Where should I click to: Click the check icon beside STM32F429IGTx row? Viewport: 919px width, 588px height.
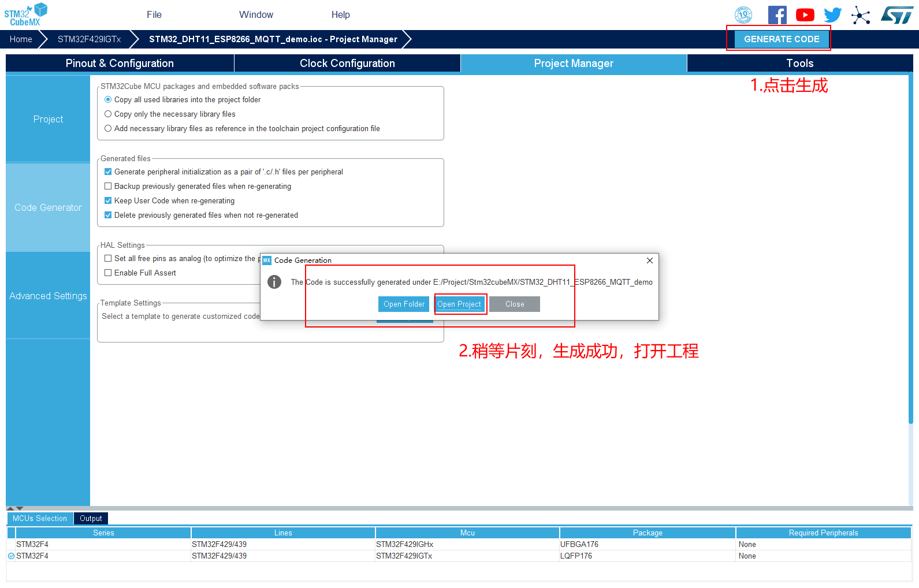[x=11, y=556]
